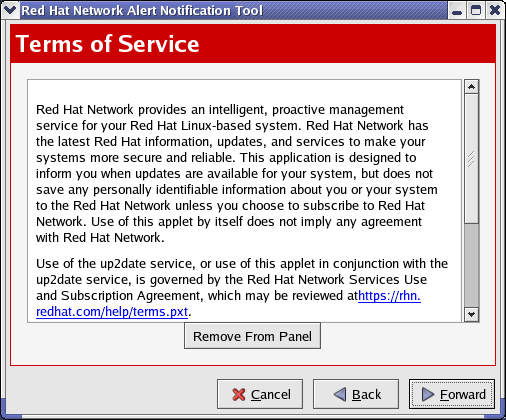Maximize the Alert Notification Tool window

coord(476,10)
